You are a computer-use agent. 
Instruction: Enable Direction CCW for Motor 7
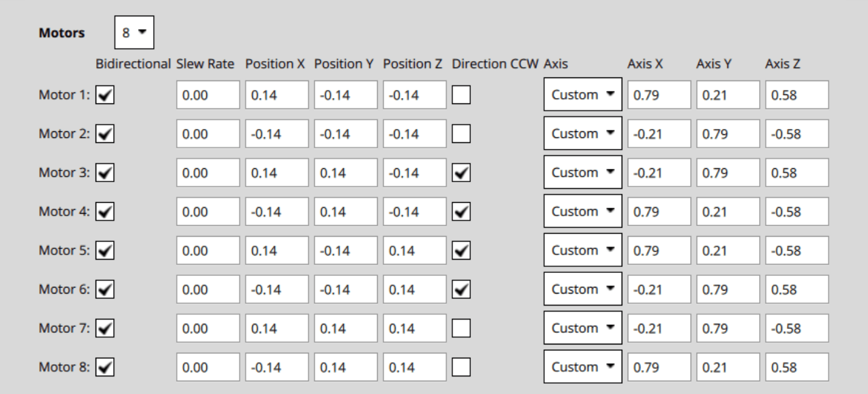pos(461,328)
